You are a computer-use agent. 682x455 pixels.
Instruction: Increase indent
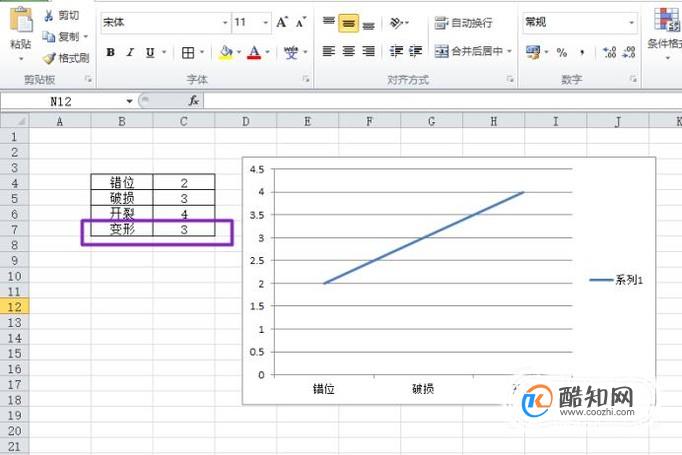click(415, 51)
